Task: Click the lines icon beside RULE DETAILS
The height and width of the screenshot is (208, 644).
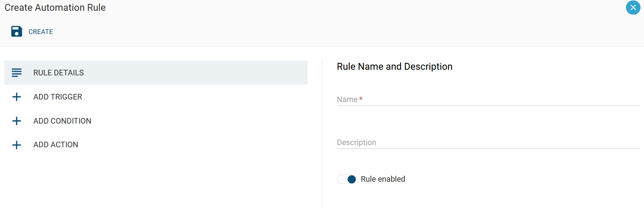Action: [17, 73]
